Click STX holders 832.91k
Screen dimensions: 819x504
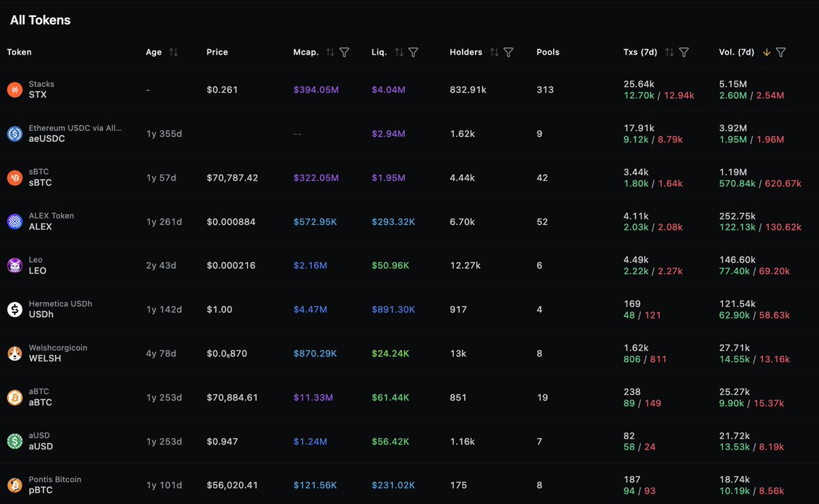pyautogui.click(x=468, y=89)
